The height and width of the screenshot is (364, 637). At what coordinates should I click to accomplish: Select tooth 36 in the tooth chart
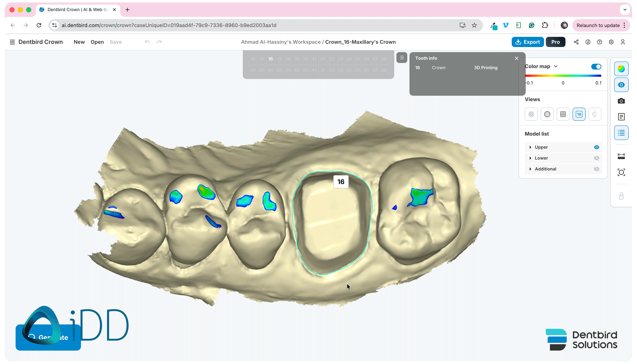click(366, 70)
